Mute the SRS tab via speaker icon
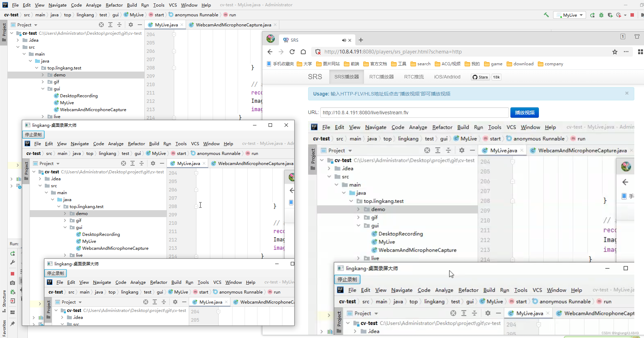The height and width of the screenshot is (338, 644). click(344, 40)
